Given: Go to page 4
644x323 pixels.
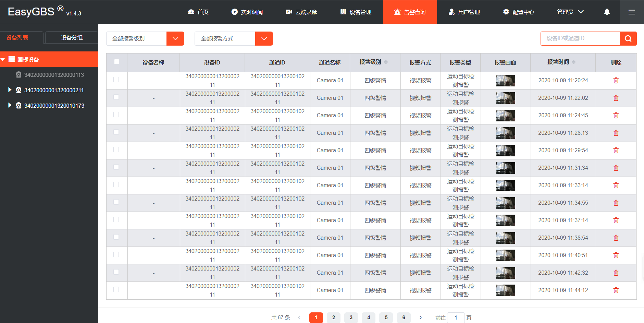Looking at the screenshot, I should (369, 318).
